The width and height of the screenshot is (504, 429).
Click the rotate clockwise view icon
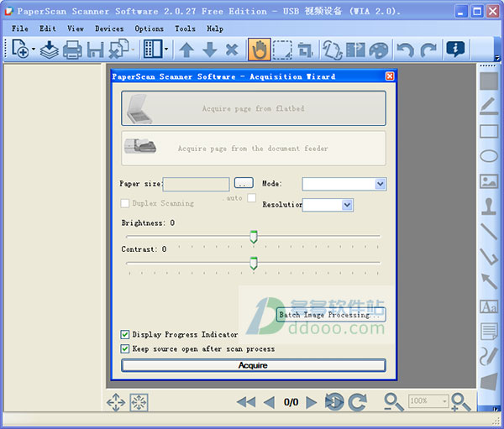coord(358,402)
